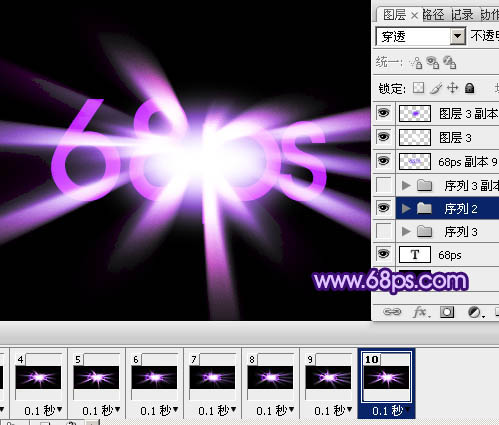Click thumbnail of 图层 3 副本 layer
499x425 pixels.
click(x=415, y=114)
